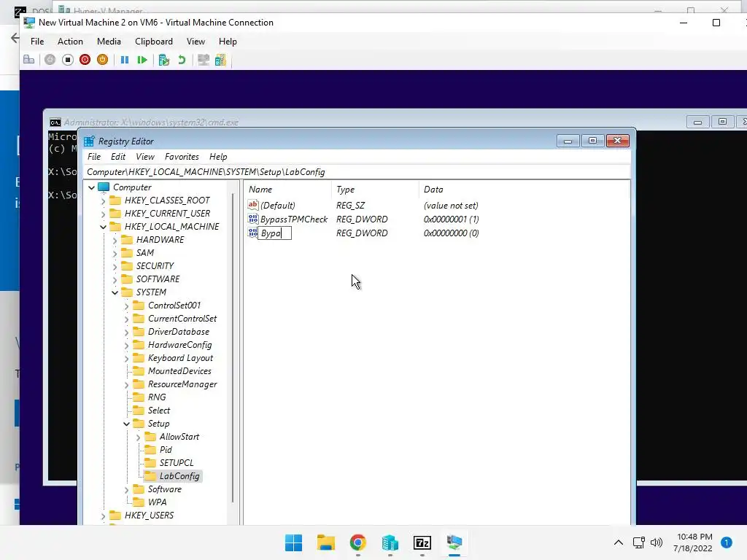Show hidden system tray icons

point(619,542)
